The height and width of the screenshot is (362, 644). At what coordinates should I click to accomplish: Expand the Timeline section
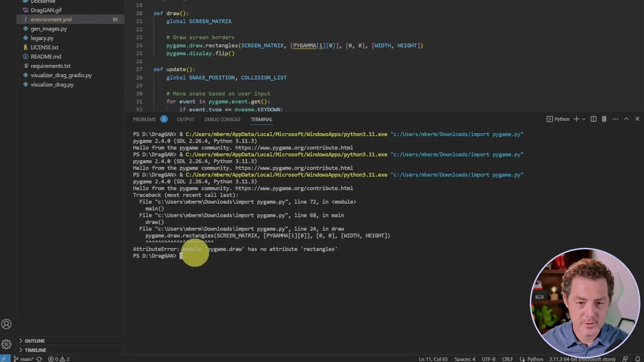(35, 350)
